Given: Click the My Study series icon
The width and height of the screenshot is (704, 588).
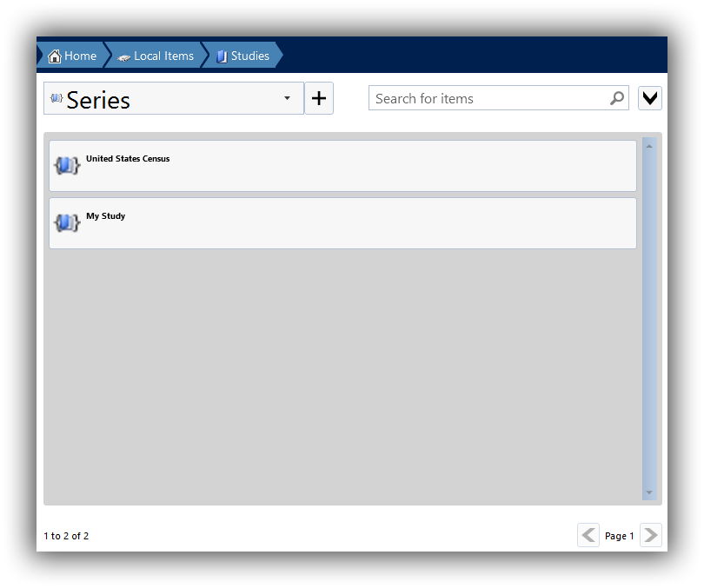Looking at the screenshot, I should [67, 222].
